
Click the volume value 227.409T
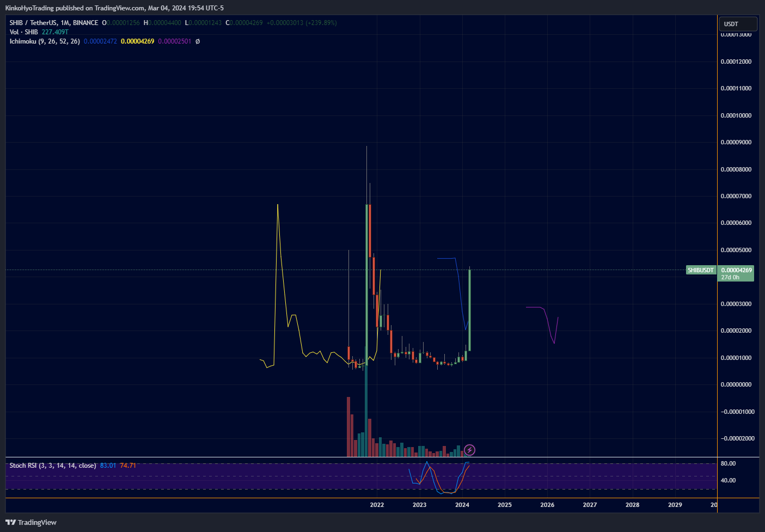tap(55, 32)
